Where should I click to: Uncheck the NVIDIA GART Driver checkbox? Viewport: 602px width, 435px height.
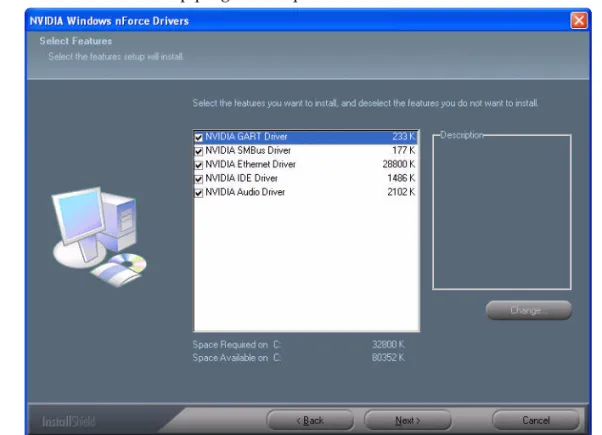click(198, 137)
